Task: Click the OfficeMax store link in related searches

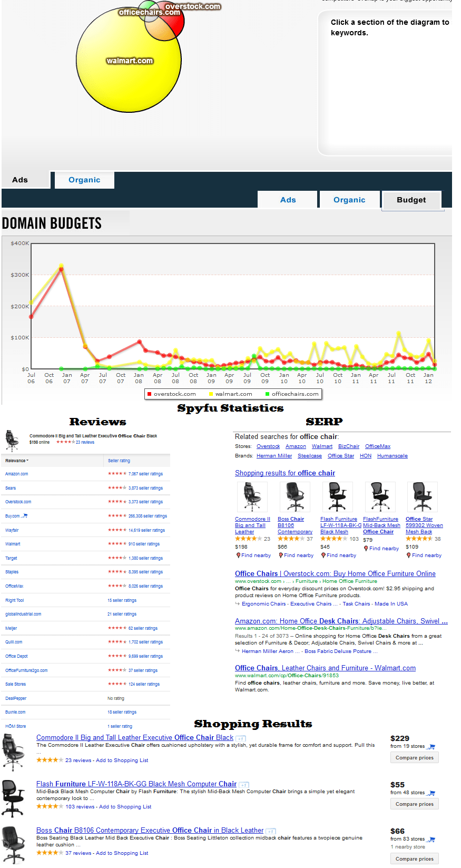Action: coord(378,446)
